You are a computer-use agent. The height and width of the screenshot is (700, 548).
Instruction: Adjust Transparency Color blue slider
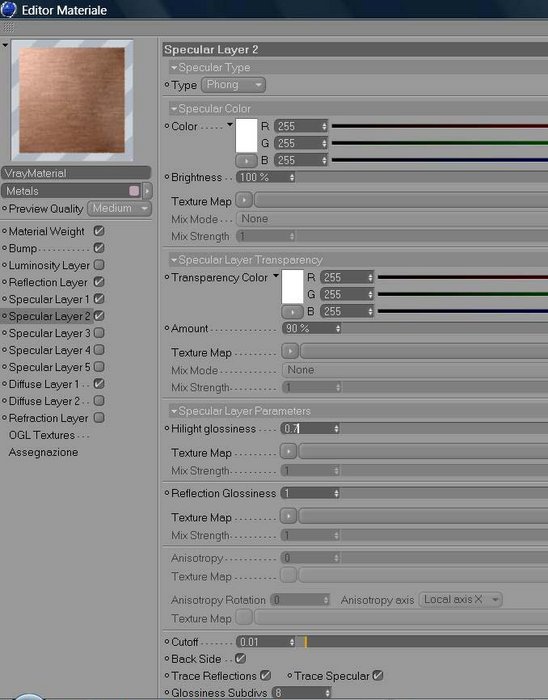click(x=463, y=311)
